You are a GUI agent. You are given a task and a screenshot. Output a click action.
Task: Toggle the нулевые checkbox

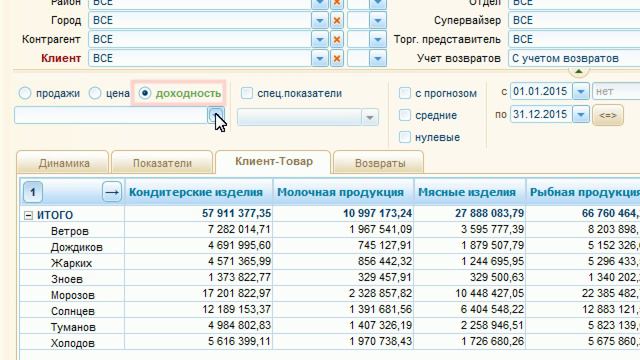[x=404, y=137]
